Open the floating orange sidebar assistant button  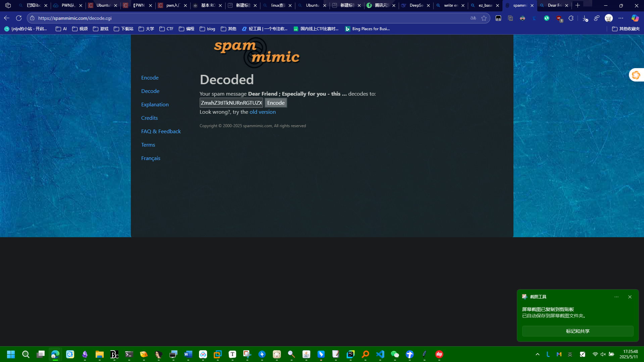point(636,75)
